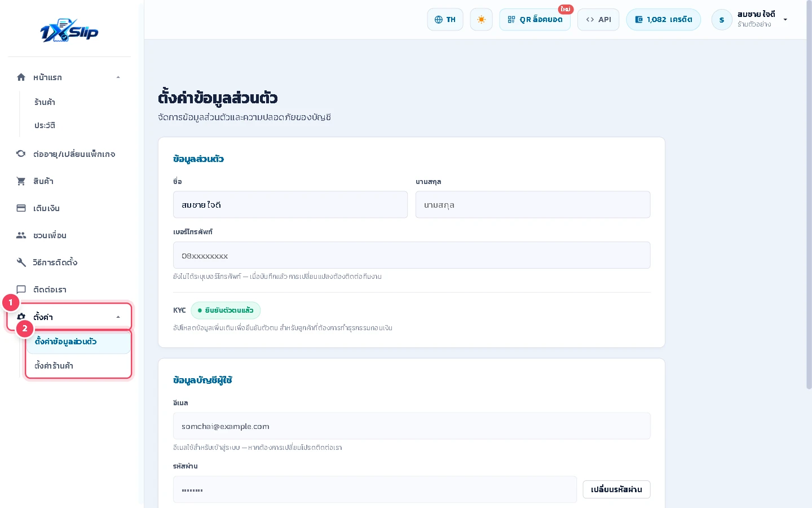Open the สมชาย ใจดี user dropdown arrow
This screenshot has height=508, width=812.
click(785, 20)
